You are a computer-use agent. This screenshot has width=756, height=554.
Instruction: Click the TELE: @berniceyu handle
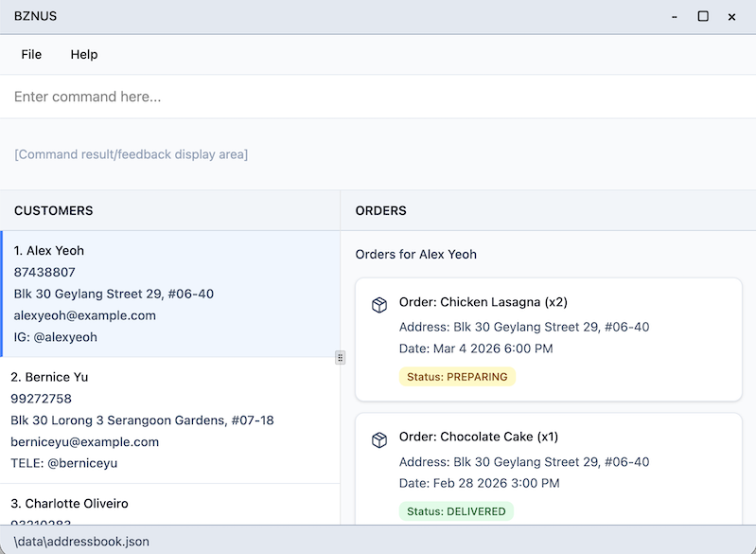click(x=64, y=463)
